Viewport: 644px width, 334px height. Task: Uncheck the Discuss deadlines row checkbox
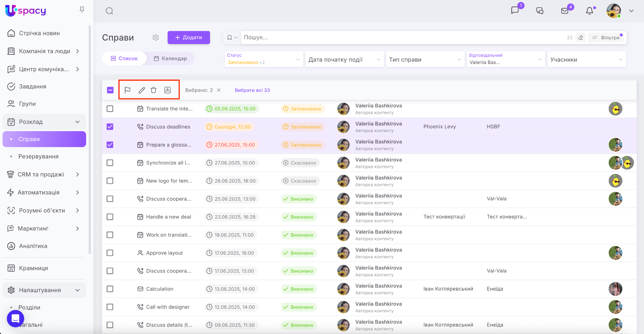pyautogui.click(x=110, y=127)
